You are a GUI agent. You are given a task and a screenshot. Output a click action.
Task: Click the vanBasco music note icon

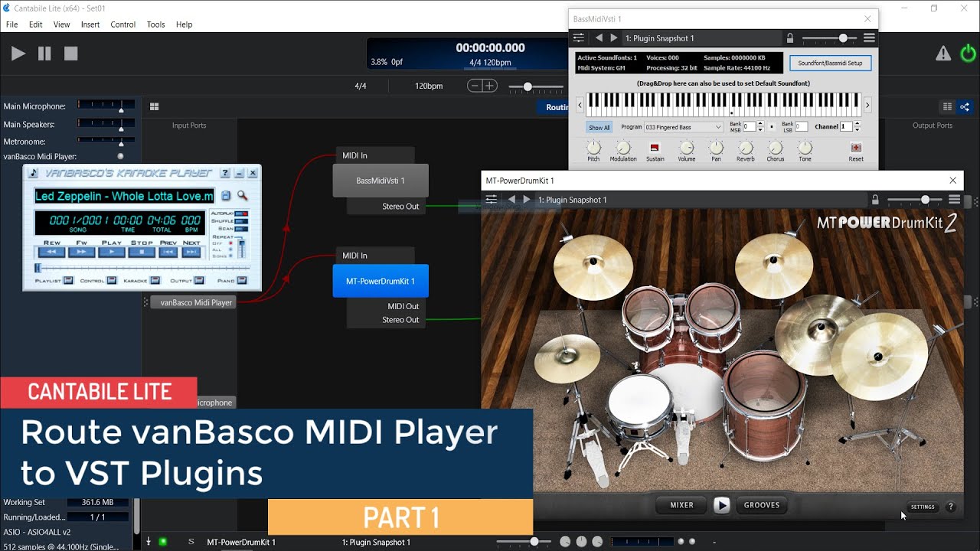tap(34, 174)
